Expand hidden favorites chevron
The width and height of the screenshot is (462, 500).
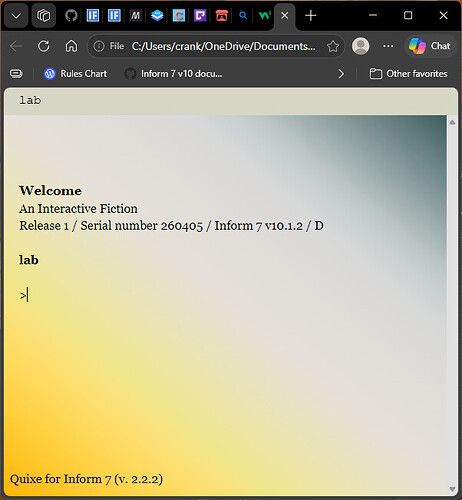tap(341, 74)
